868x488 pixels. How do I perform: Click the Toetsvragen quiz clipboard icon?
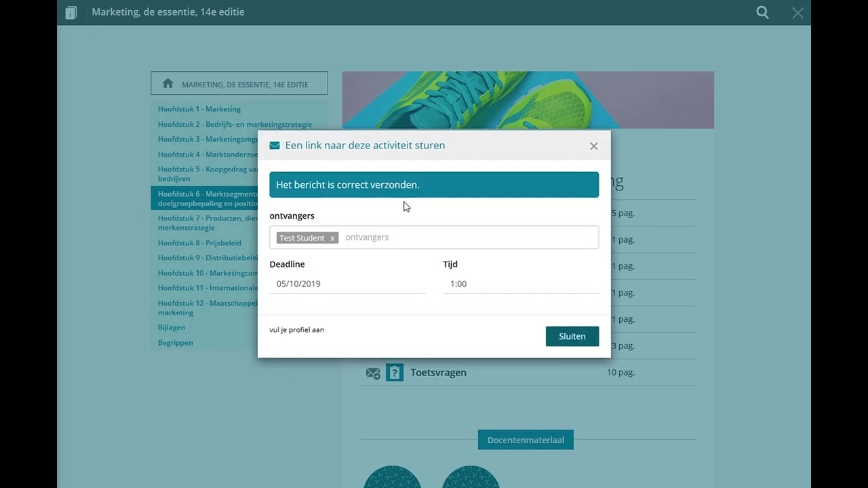tap(395, 372)
